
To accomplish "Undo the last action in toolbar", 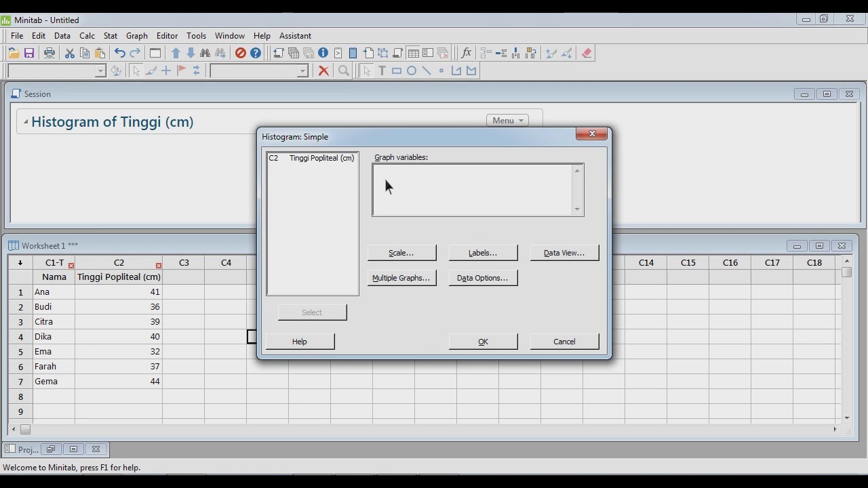I will point(120,53).
